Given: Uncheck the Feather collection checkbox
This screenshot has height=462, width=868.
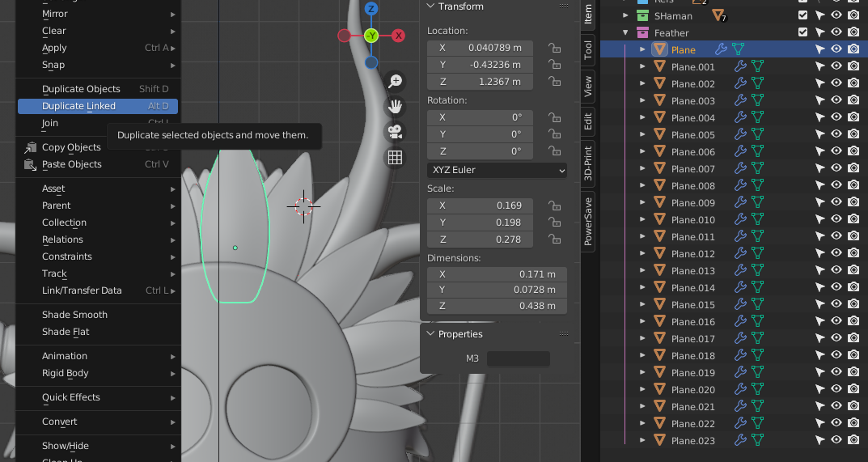Looking at the screenshot, I should click(802, 32).
